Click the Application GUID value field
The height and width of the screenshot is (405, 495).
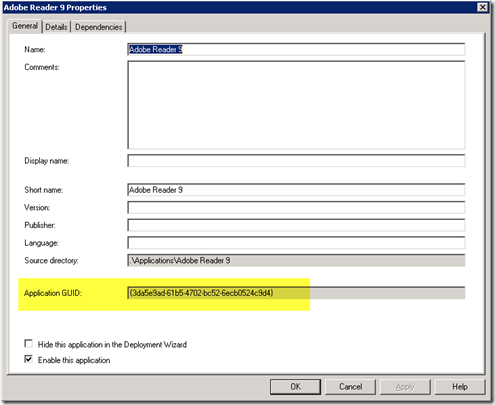coord(296,293)
